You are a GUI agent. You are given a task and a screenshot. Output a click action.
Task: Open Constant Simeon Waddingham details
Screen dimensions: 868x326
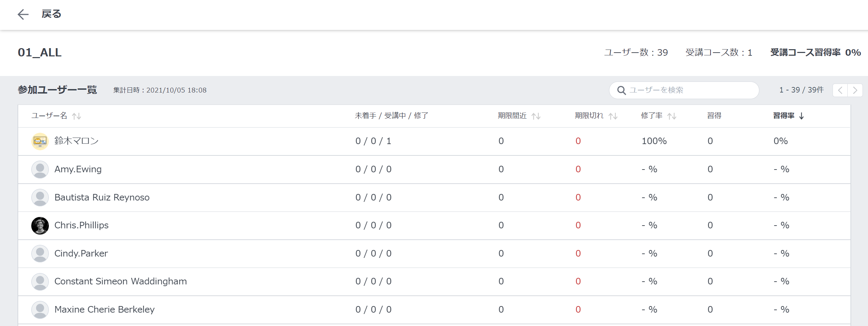pyautogui.click(x=120, y=281)
